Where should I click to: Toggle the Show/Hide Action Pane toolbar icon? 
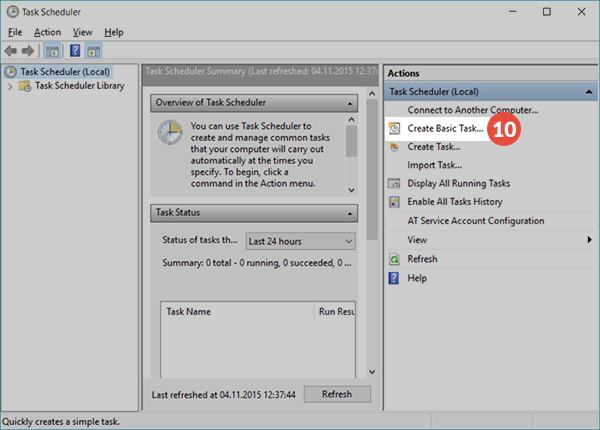click(93, 50)
